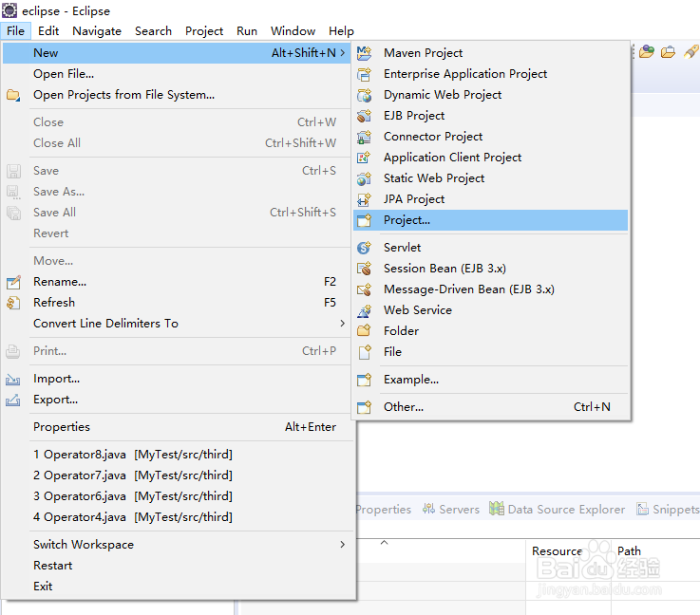Click the icon beside Example...
The width and height of the screenshot is (700, 615).
point(364,380)
